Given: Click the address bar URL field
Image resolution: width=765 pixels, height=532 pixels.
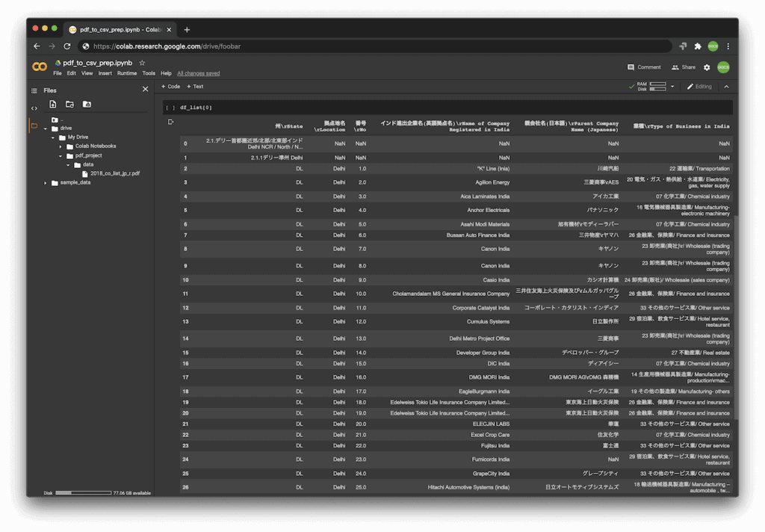Looking at the screenshot, I should [376, 46].
